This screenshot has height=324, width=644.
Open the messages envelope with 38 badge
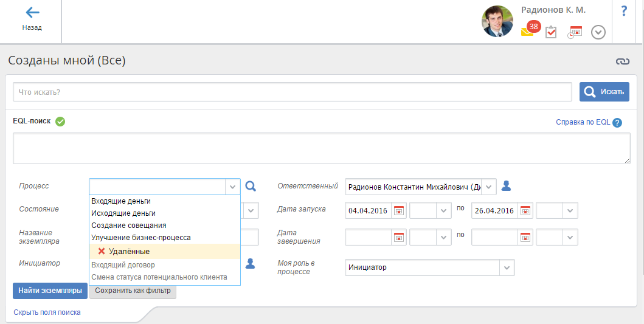527,32
